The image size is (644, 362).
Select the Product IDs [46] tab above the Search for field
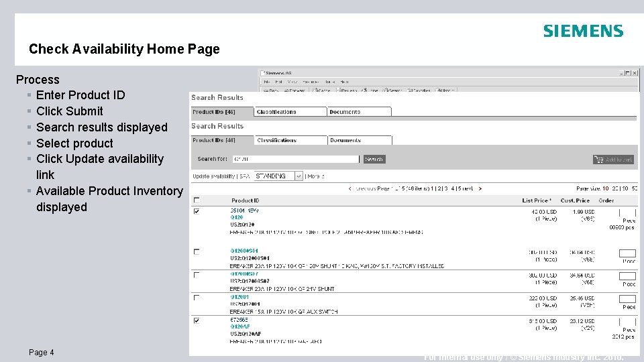(x=222, y=140)
